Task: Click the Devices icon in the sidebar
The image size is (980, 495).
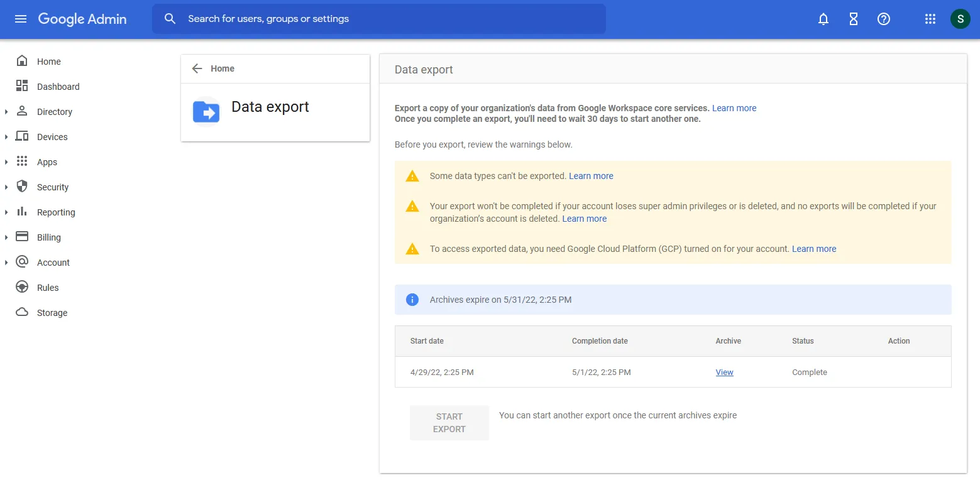Action: (21, 136)
